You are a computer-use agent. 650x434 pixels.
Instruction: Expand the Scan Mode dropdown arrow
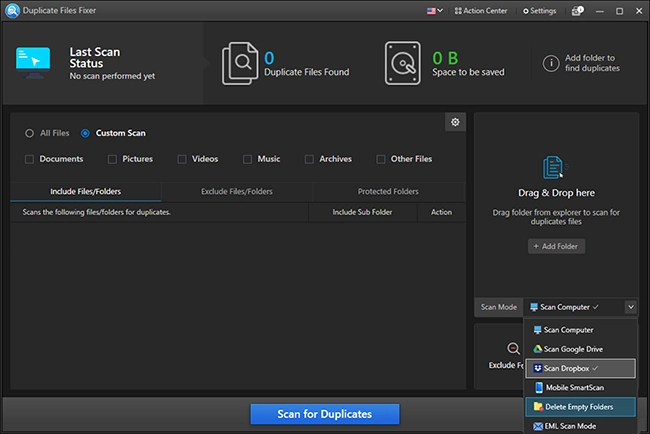click(x=631, y=307)
